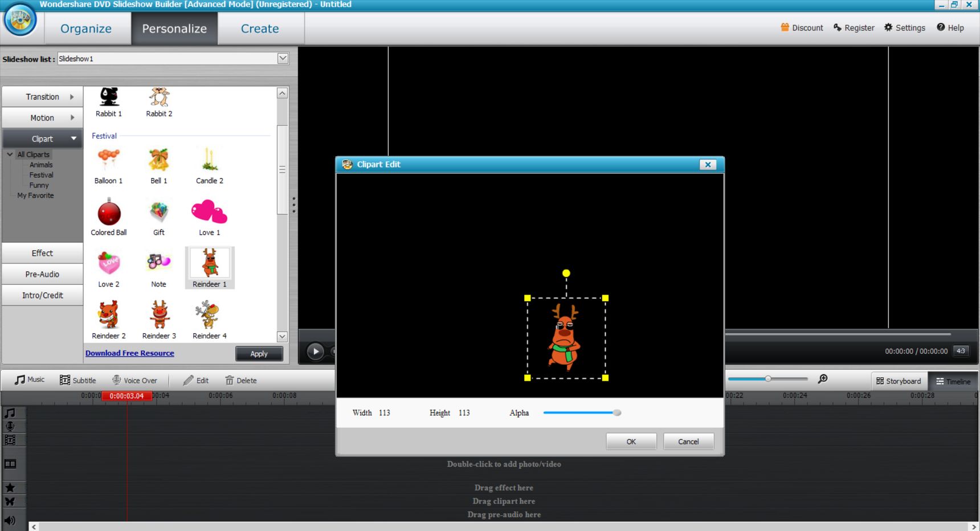Click Download Free Resource link
The height and width of the screenshot is (531, 980).
[130, 353]
